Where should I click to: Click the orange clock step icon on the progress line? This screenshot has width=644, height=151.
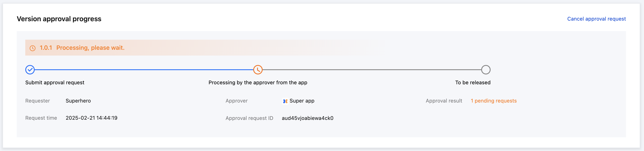pyautogui.click(x=258, y=70)
